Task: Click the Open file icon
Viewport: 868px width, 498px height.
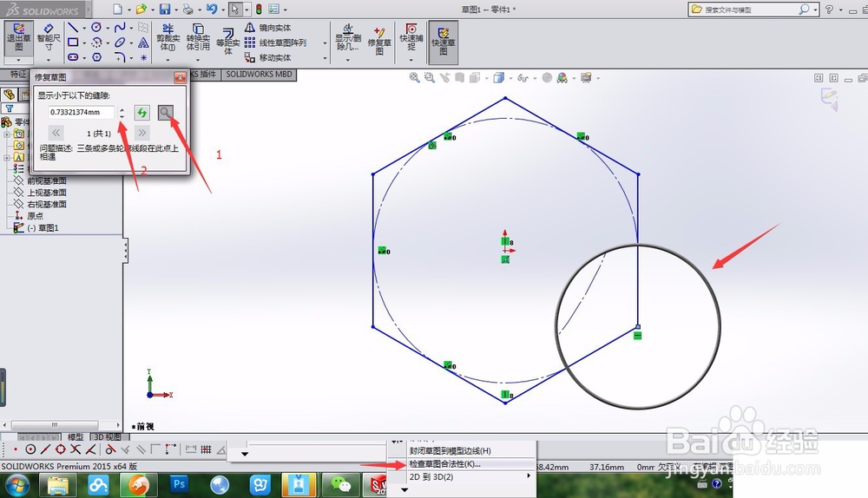Action: tap(141, 9)
